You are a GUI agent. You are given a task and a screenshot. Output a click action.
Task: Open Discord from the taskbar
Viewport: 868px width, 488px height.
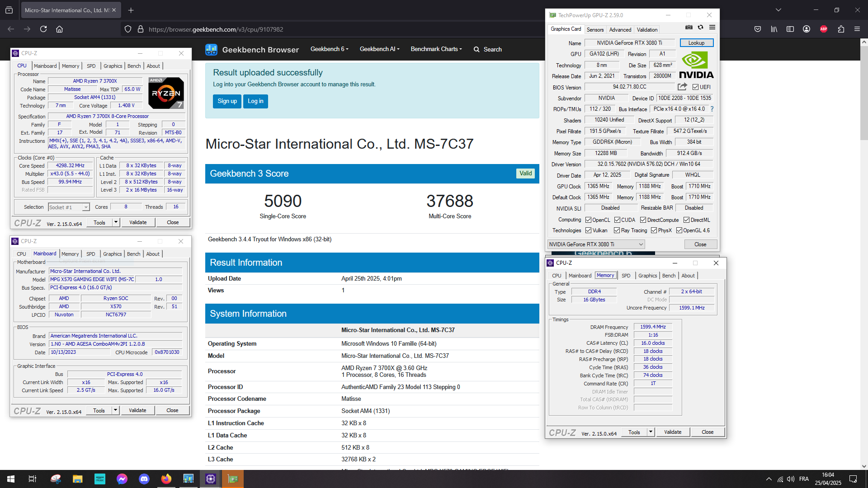click(x=144, y=479)
